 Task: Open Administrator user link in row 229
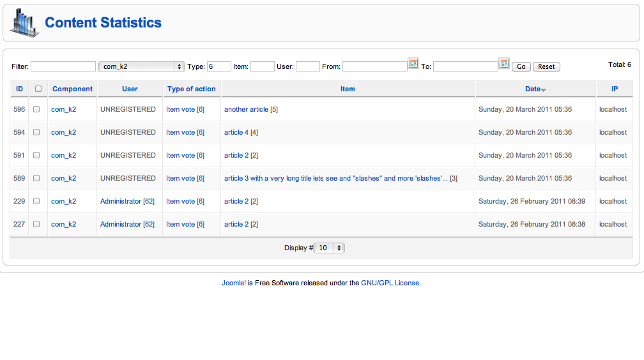(121, 201)
